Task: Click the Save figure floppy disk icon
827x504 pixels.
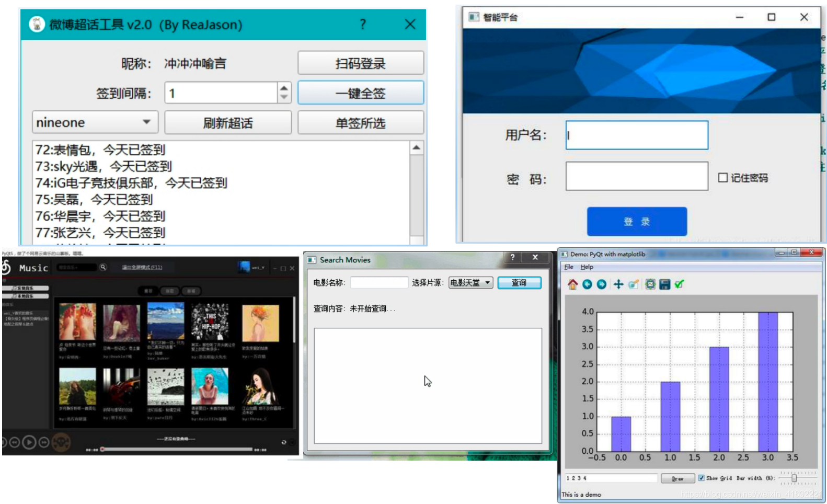Action: [664, 284]
